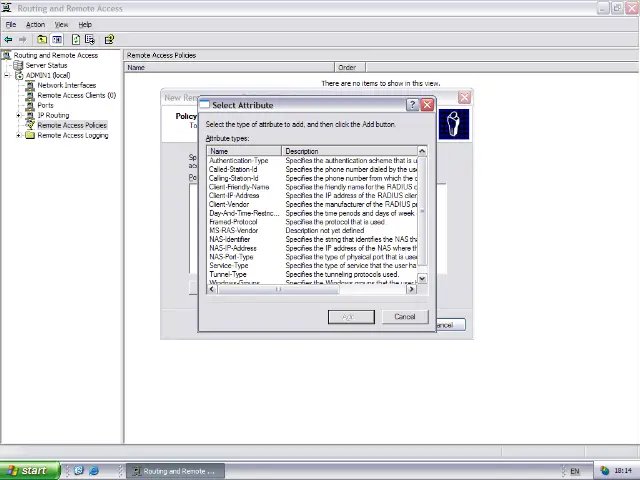Viewport: 640px width, 480px height.
Task: Open the View menu
Action: [x=61, y=24]
